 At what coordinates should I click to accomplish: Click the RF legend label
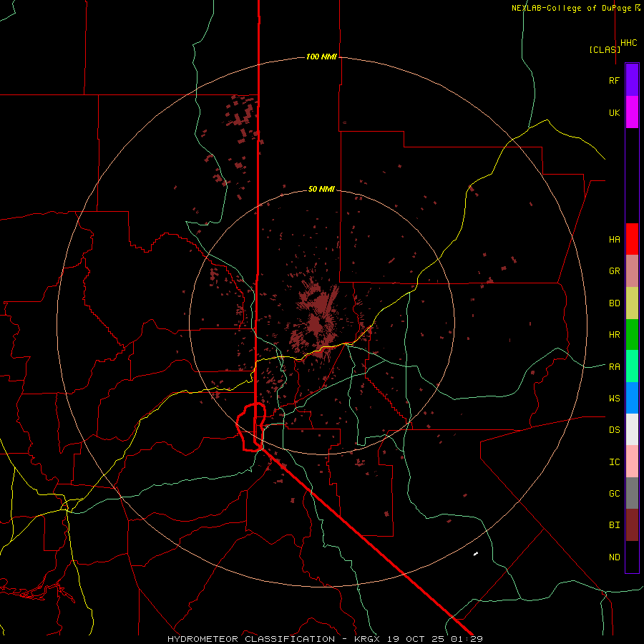(615, 80)
